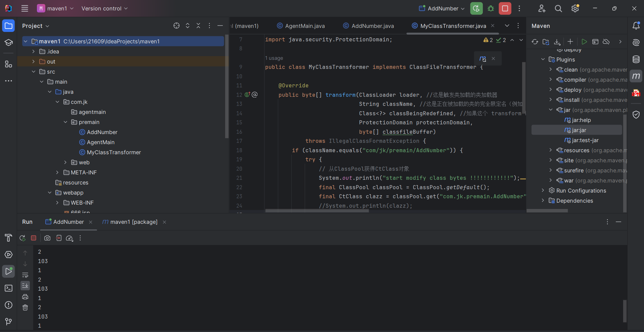Start debugging AddNumber with the bug icon
644x332 pixels.
tap(491, 8)
